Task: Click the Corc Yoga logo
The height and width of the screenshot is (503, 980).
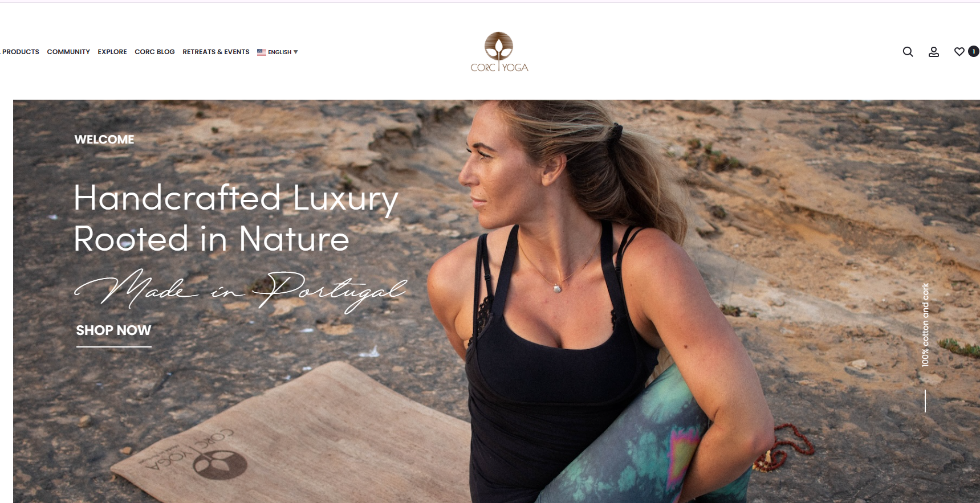Action: point(499,52)
